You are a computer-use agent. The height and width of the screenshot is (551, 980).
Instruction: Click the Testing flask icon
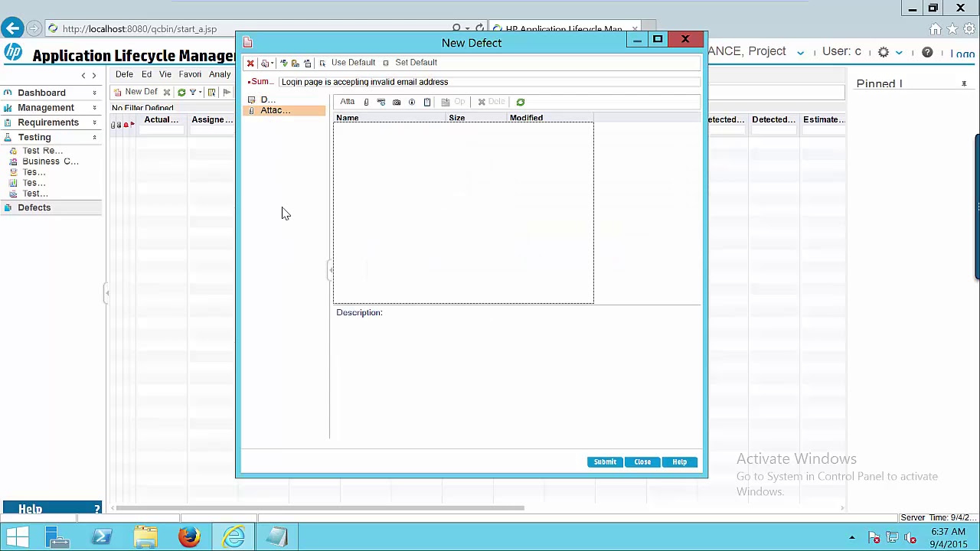pos(8,138)
